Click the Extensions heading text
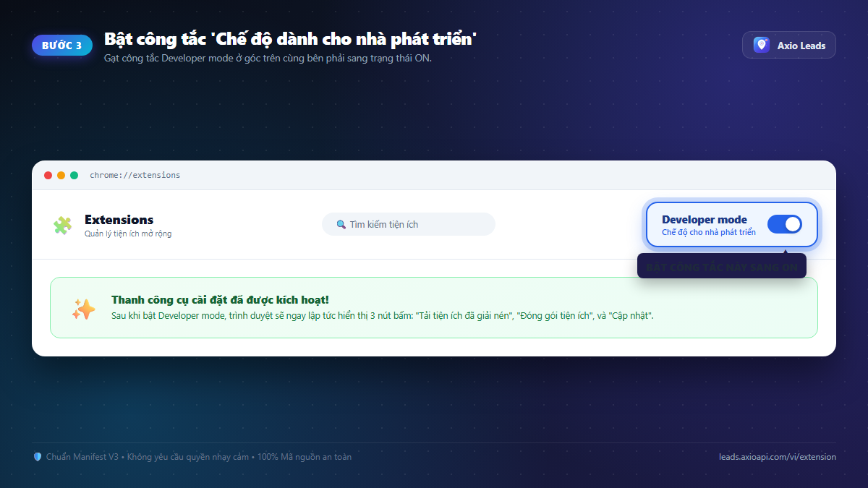868x488 pixels. (119, 220)
